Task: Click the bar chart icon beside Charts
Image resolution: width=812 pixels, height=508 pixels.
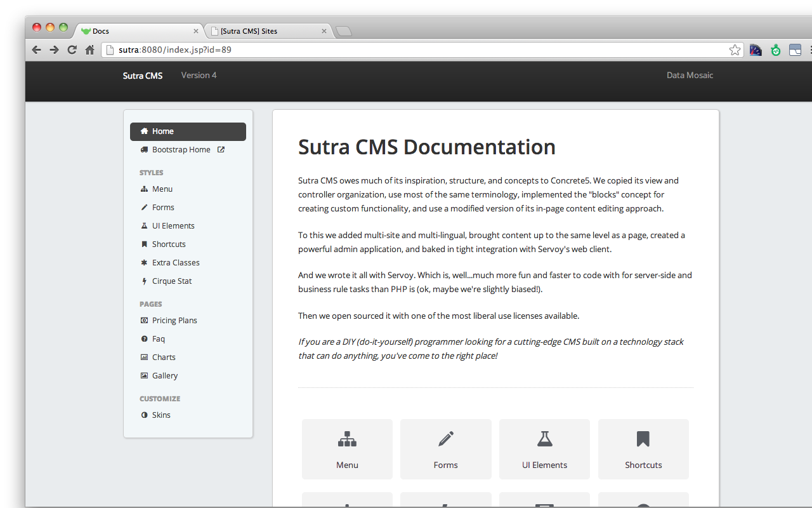Action: tap(144, 358)
